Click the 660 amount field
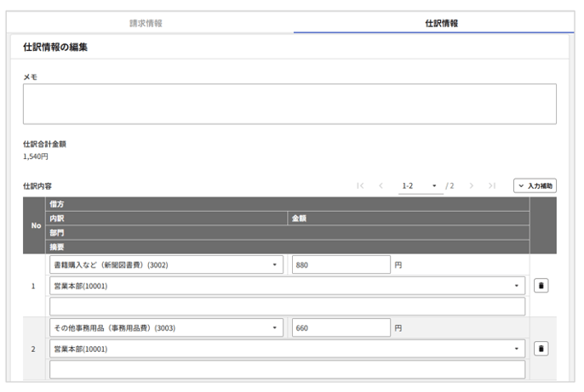The width and height of the screenshot is (584, 392). point(341,327)
